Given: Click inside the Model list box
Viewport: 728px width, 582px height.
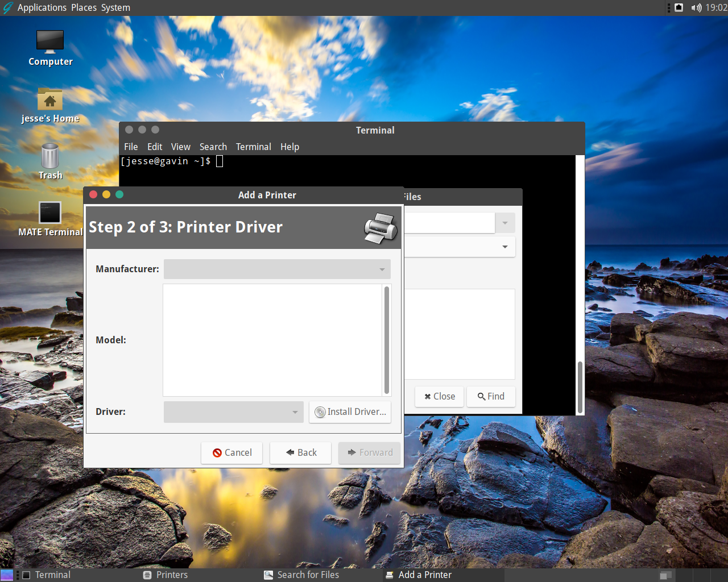Looking at the screenshot, I should click(x=272, y=340).
